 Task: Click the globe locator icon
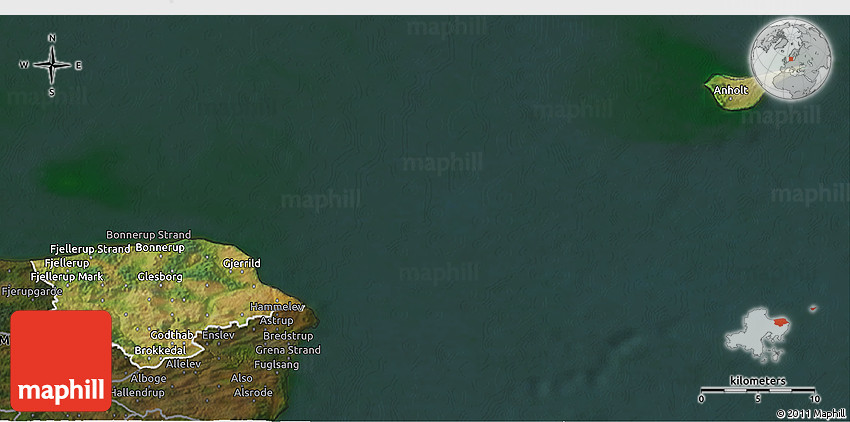click(791, 58)
